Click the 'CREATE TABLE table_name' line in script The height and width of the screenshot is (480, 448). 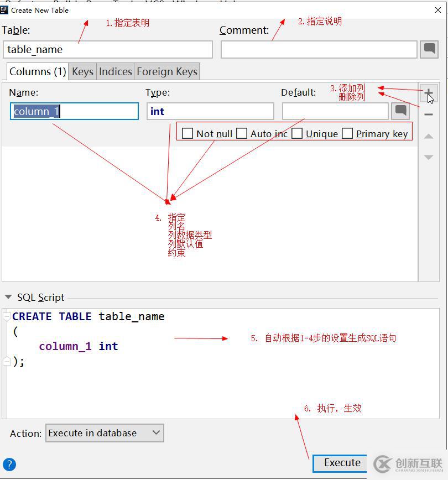(x=88, y=316)
